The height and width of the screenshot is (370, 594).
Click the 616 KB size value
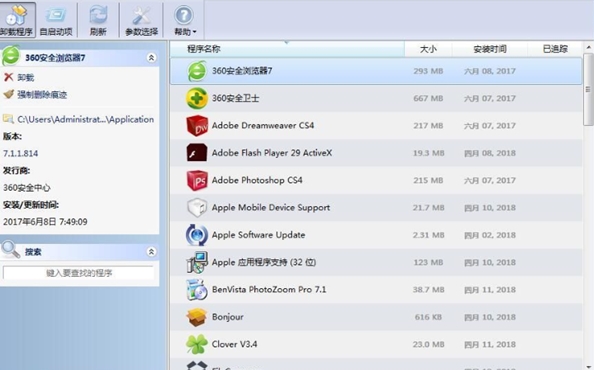coord(428,317)
